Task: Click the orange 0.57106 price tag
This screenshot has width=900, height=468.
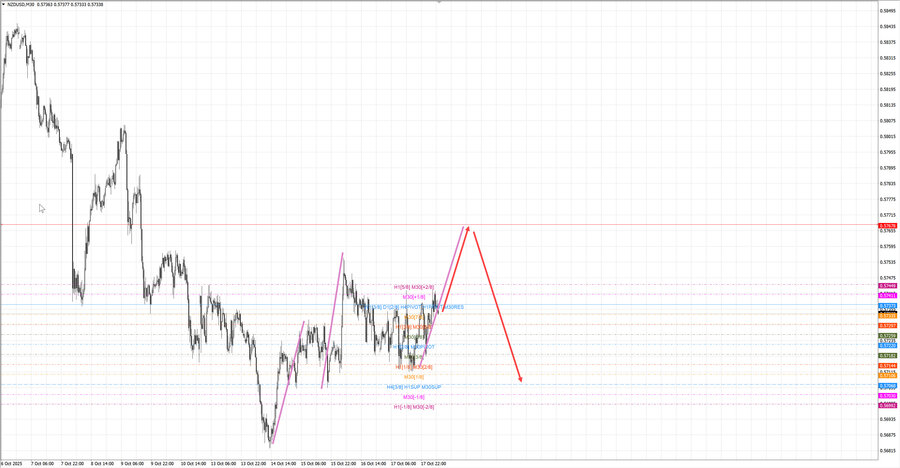Action: 887,376
